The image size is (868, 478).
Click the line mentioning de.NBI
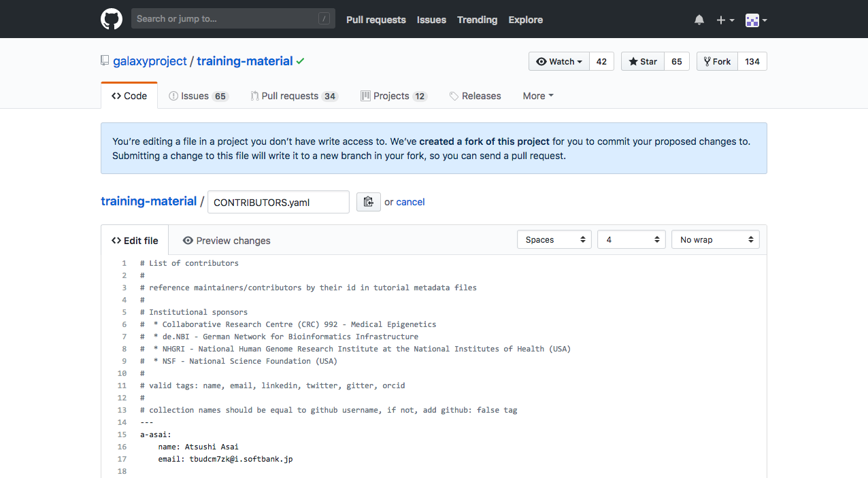pos(279,337)
